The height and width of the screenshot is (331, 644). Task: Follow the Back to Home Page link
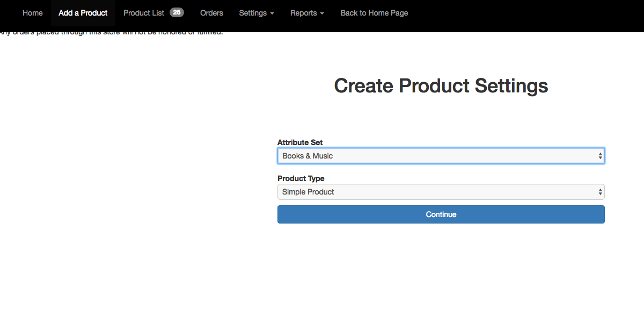(374, 13)
